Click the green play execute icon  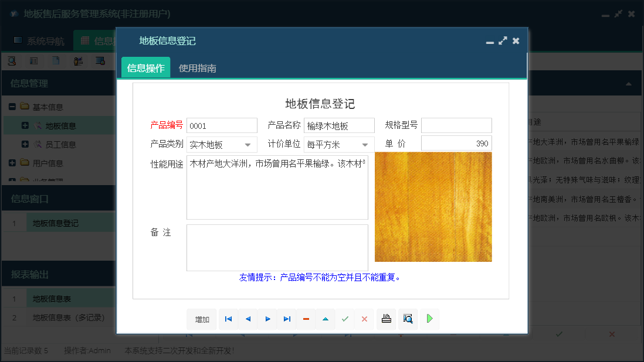tap(429, 319)
